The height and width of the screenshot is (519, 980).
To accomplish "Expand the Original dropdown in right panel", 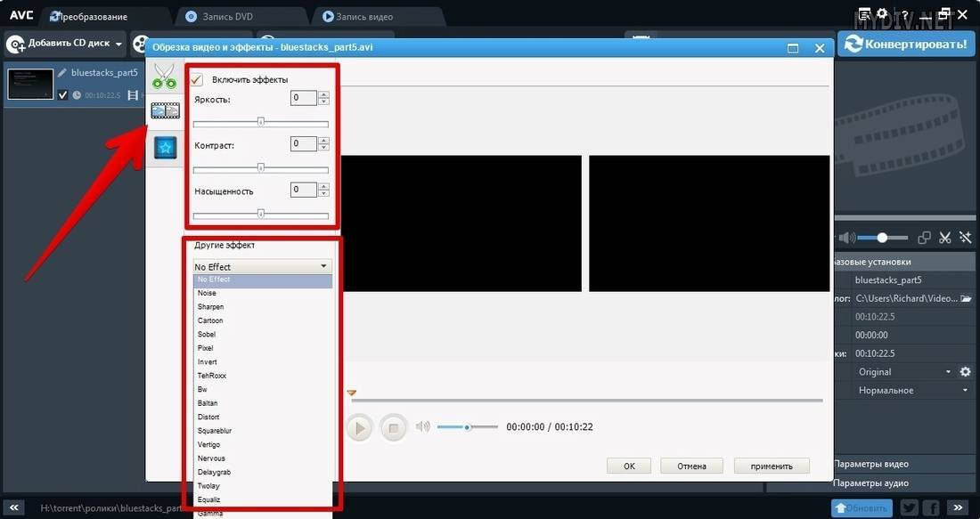I will pos(948,372).
